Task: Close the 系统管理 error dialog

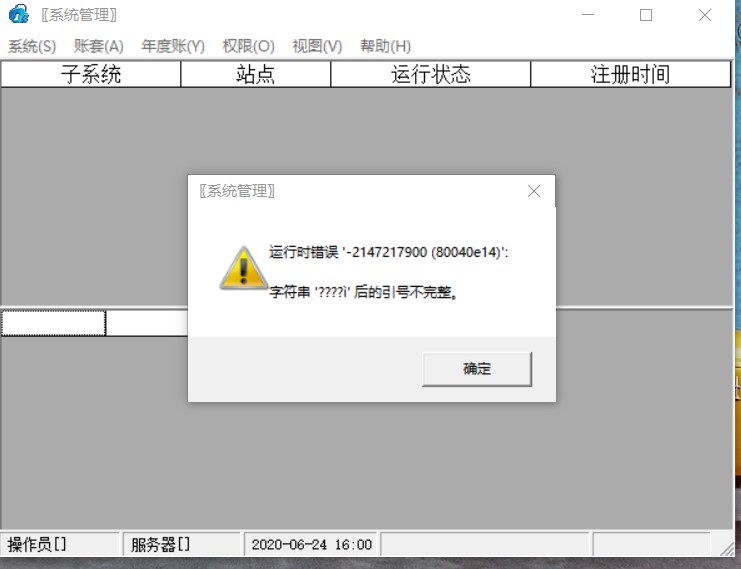Action: [x=534, y=191]
